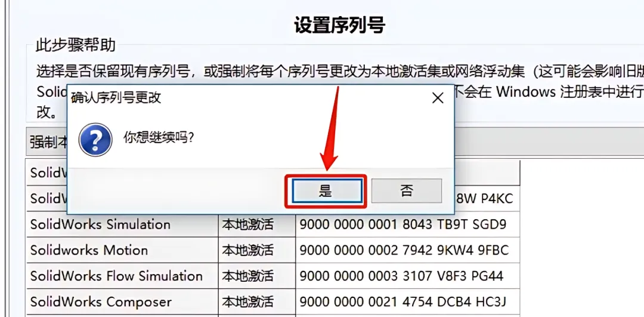Click the 你想继续吗? message text
This screenshot has width=644, height=317.
[159, 138]
